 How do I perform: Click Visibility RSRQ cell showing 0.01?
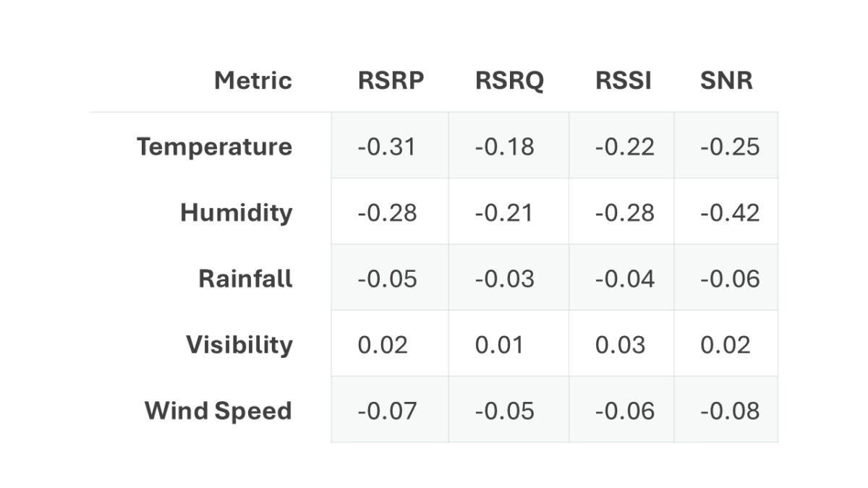coord(499,344)
